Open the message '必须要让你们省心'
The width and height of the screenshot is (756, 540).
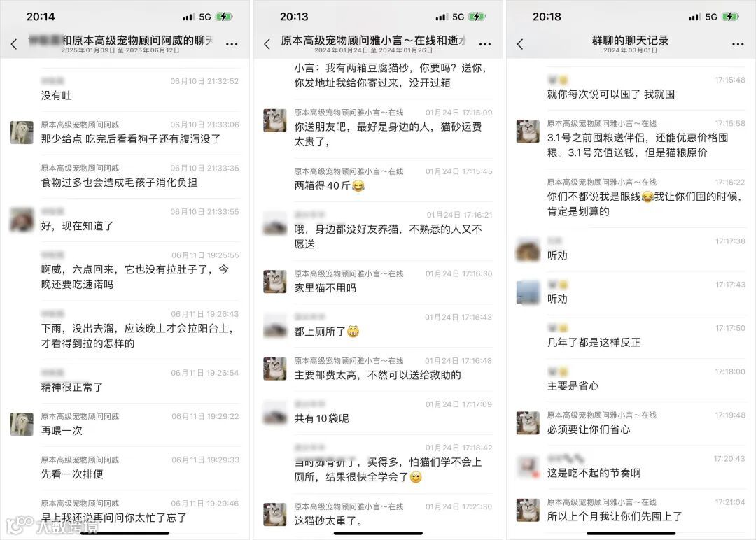point(589,429)
